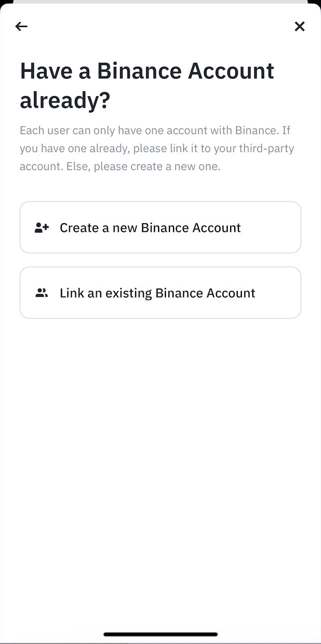Click the add-person icon with plus sign
This screenshot has width=321, height=644.
(x=42, y=228)
